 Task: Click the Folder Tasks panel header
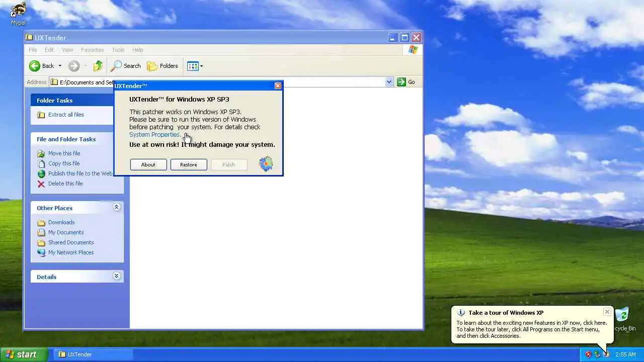click(72, 100)
